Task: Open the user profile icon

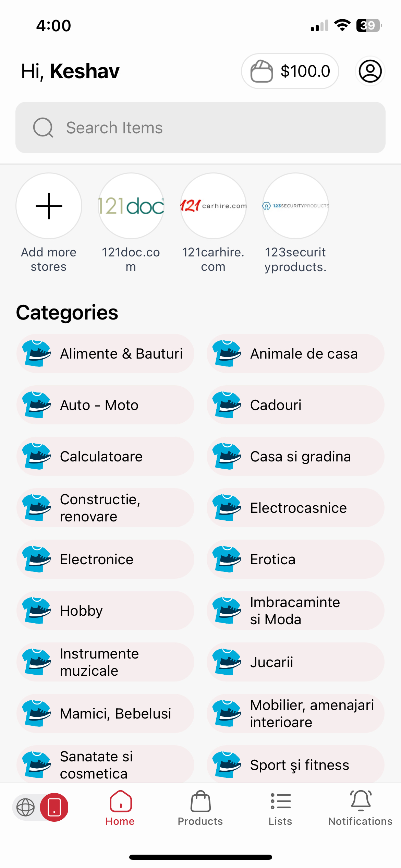Action: 370,71
